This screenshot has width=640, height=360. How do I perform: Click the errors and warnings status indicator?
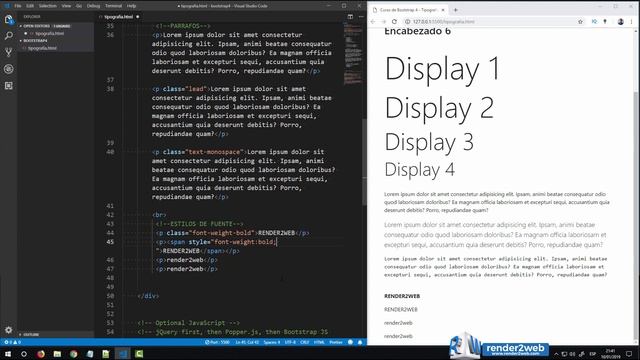[x=12, y=342]
